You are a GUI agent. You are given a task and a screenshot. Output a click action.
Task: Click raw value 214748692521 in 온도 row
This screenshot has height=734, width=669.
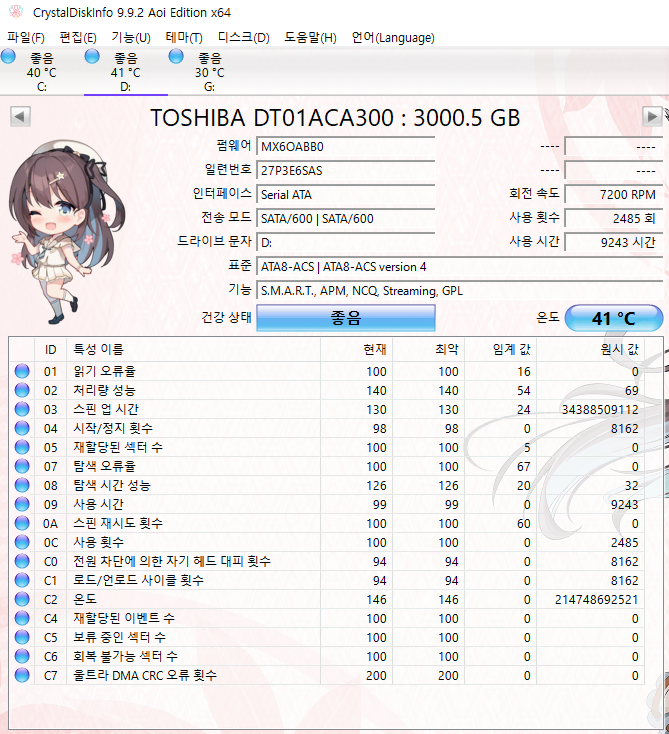pyautogui.click(x=596, y=600)
